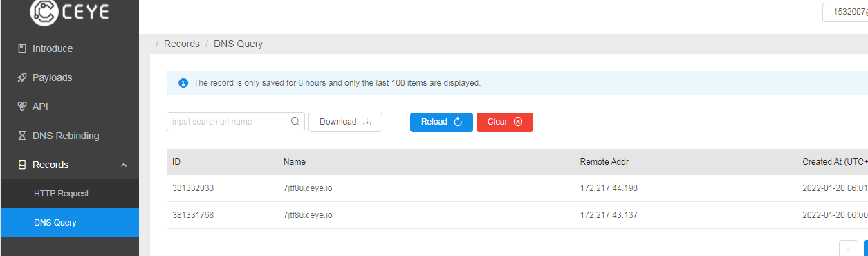
Task: Click the CEYE logo icon
Action: (x=44, y=12)
